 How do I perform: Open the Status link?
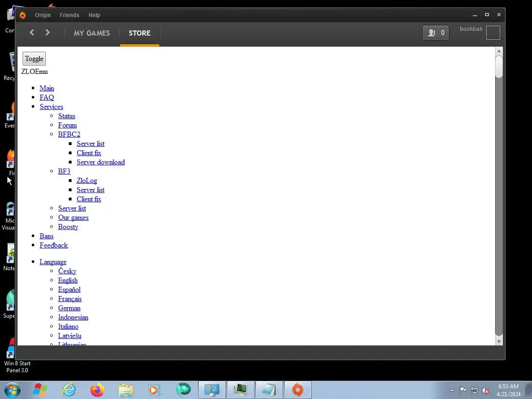coord(66,116)
